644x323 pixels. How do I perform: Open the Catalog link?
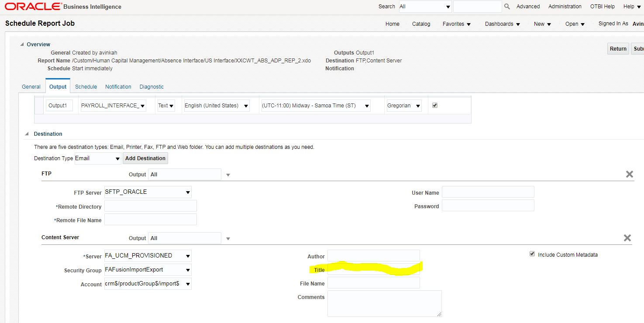(x=421, y=24)
